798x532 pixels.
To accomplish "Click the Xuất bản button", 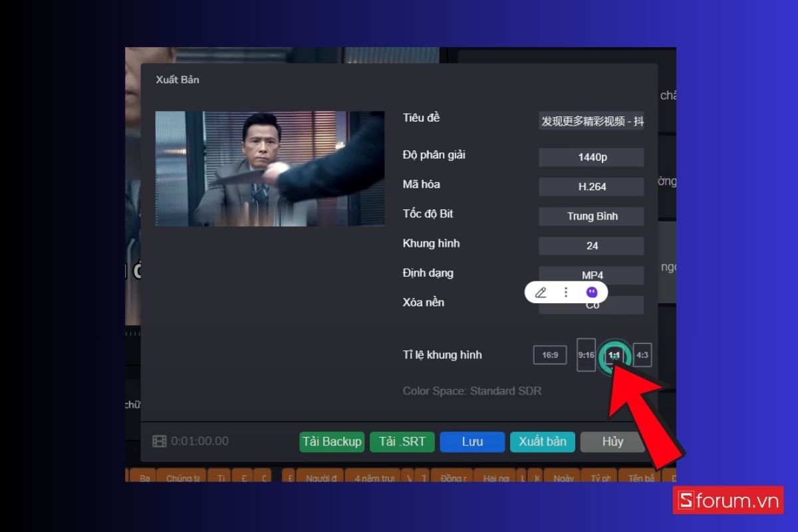I will click(x=543, y=442).
